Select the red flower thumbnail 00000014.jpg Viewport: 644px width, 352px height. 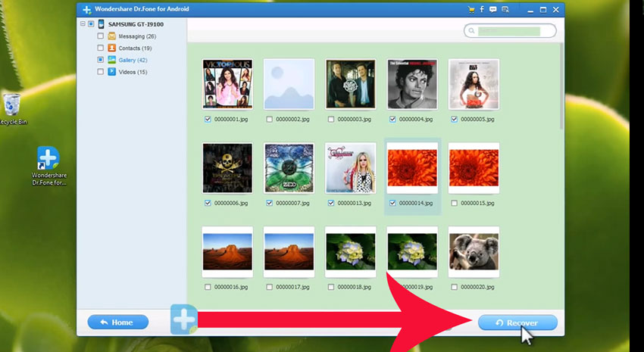tap(412, 168)
